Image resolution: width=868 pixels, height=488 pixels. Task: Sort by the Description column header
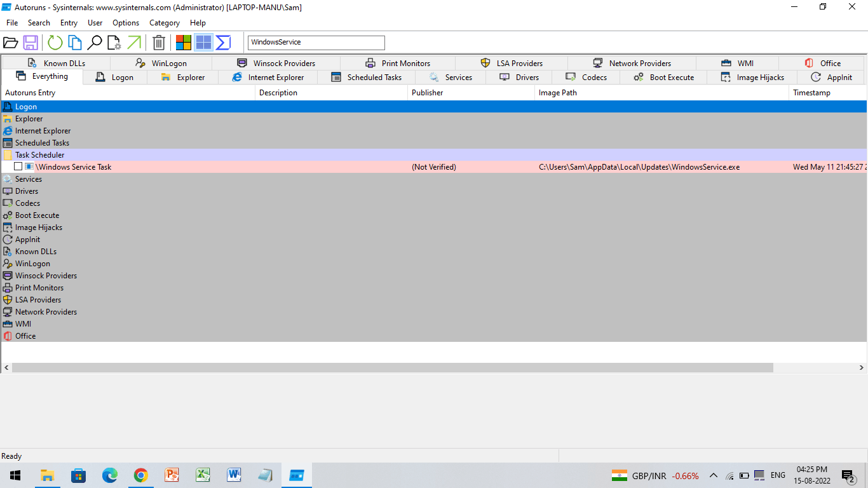(331, 93)
